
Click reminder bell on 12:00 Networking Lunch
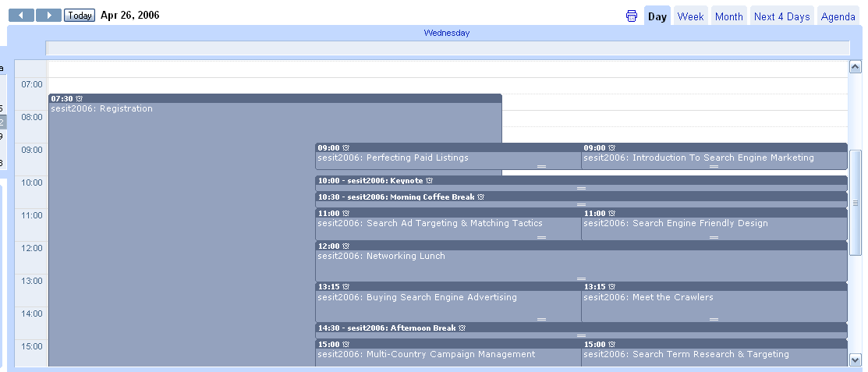(x=346, y=246)
